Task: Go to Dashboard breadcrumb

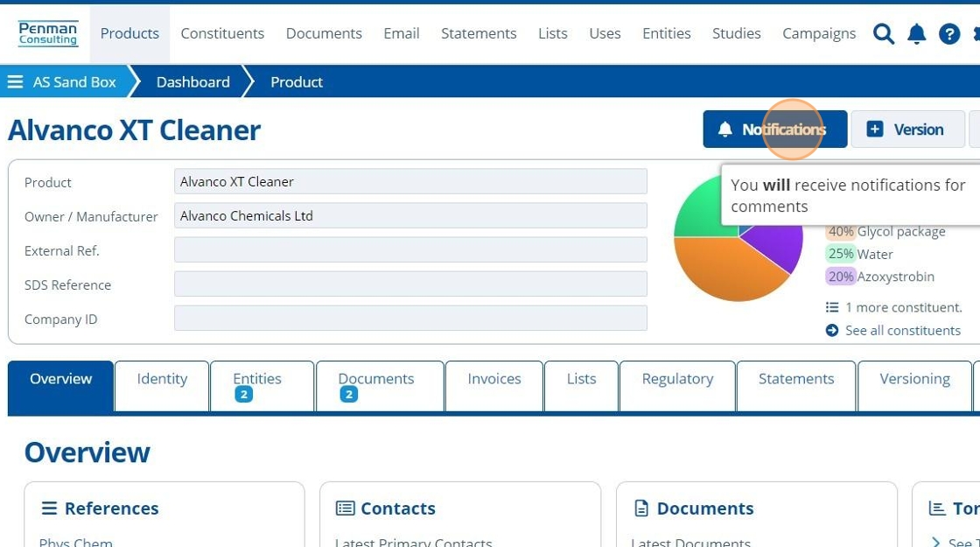Action: (x=193, y=82)
